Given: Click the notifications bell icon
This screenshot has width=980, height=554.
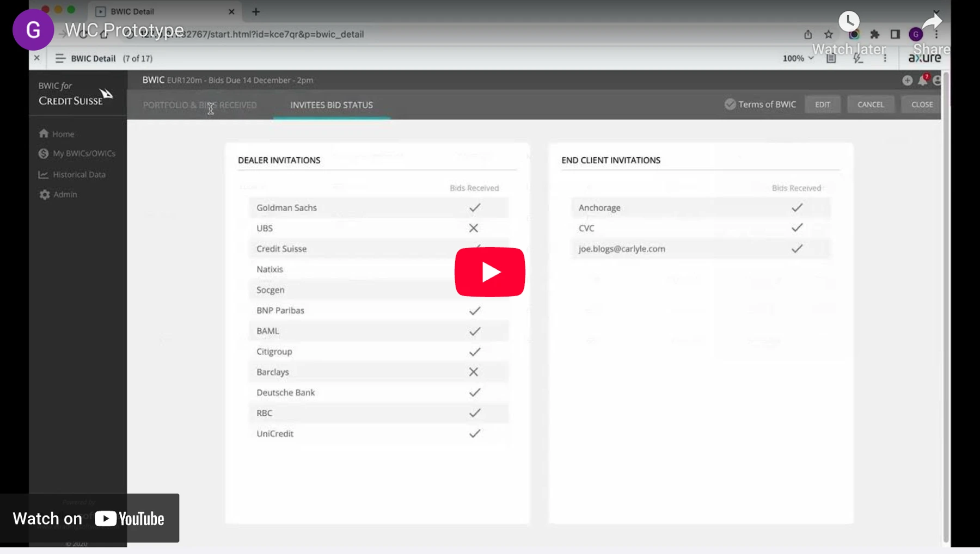Looking at the screenshot, I should coord(923,80).
